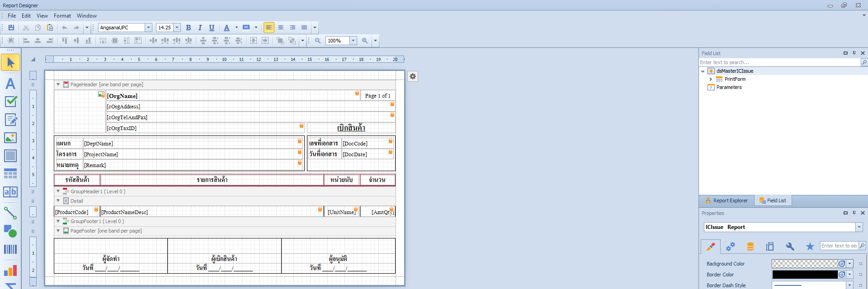Apply the font color with the A icon
868x289 pixels.
click(227, 28)
